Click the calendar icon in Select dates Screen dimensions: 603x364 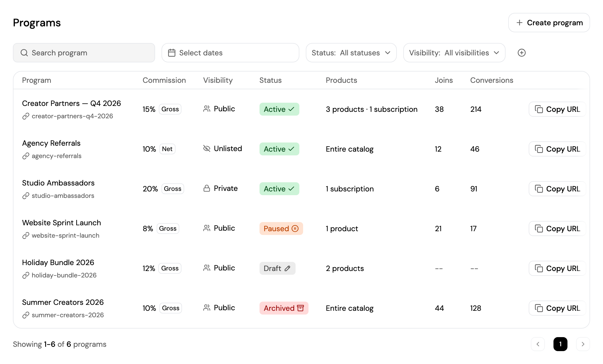[172, 53]
